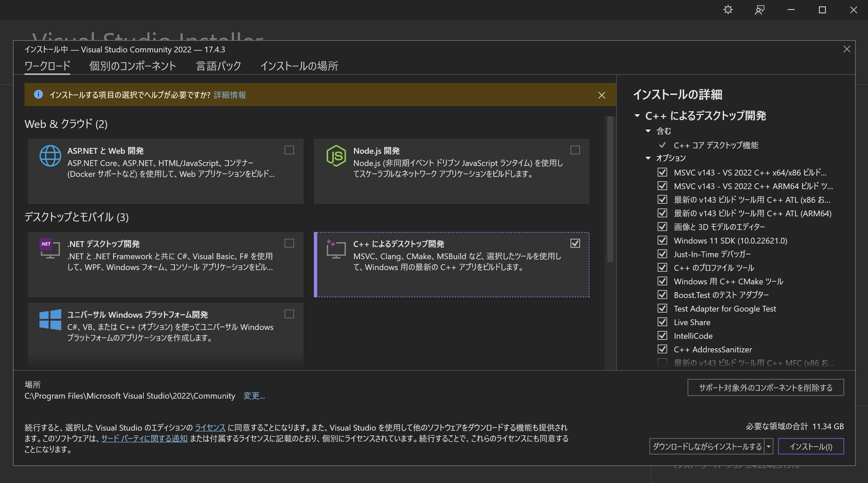Click the C++ desktop development icon
This screenshot has height=483, width=868.
tap(336, 249)
